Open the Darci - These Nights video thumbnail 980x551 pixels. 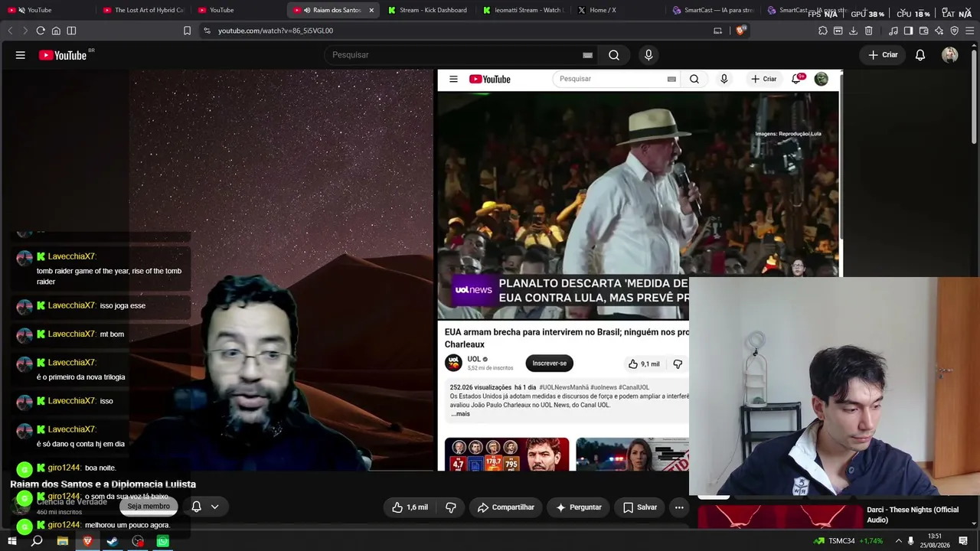779,517
